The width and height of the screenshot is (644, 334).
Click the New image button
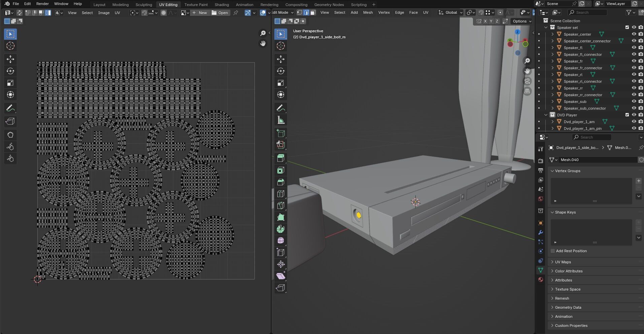(200, 13)
